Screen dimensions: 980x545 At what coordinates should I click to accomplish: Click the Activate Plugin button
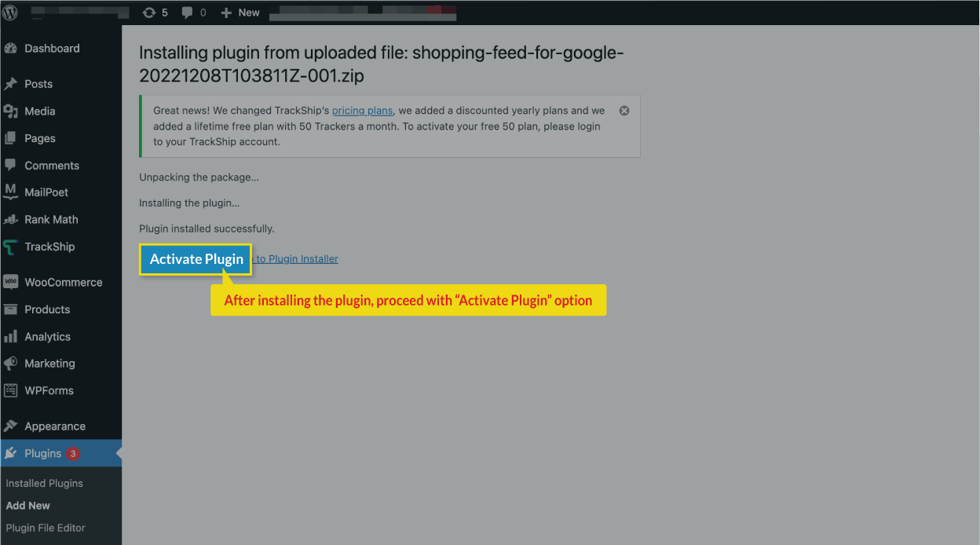(196, 259)
